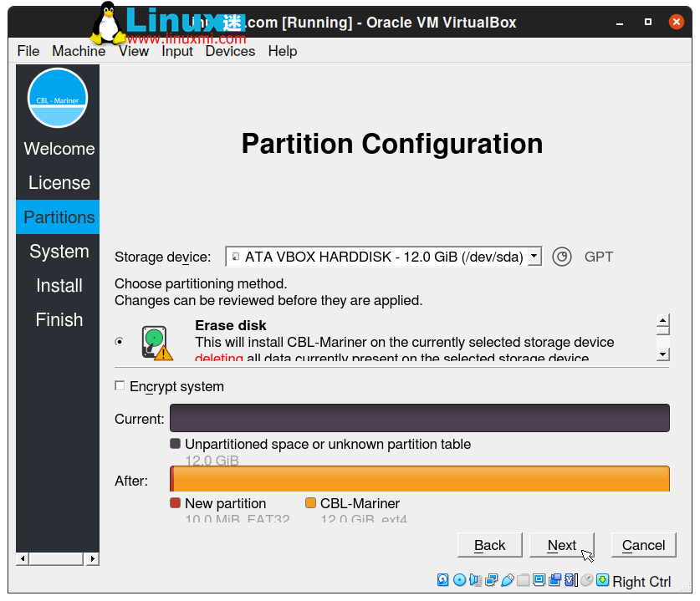Click the Back button
This screenshot has width=700, height=601.
coord(490,545)
